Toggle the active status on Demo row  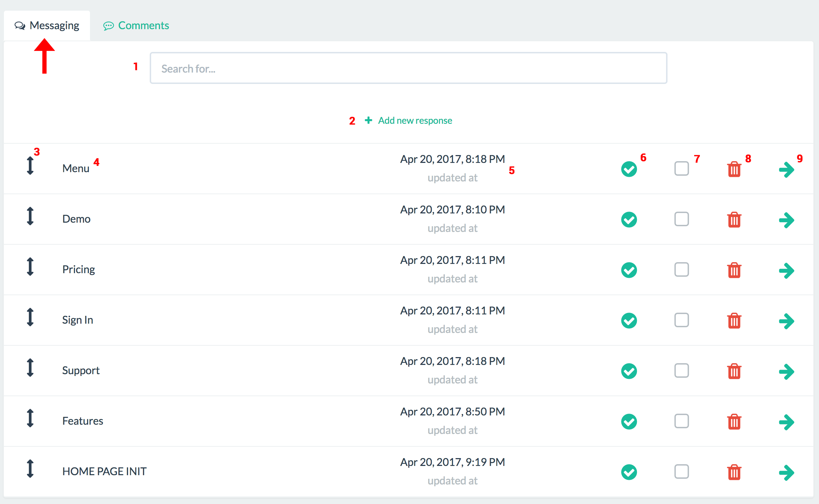[629, 220]
